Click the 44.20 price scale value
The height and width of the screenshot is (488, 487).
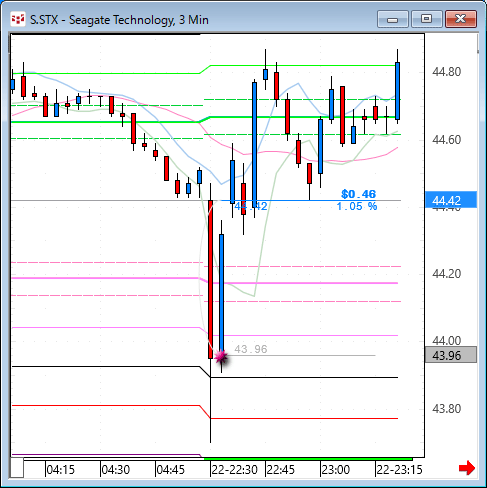446,274
